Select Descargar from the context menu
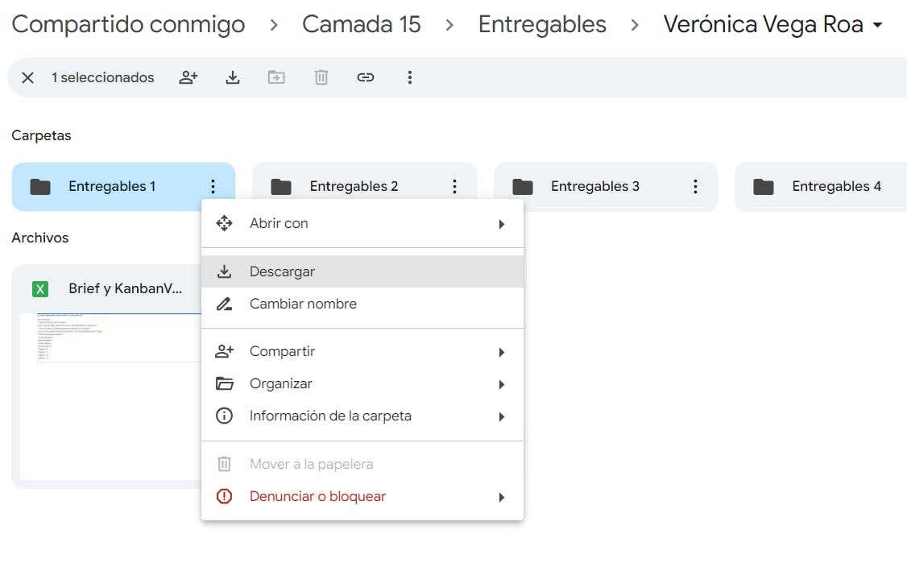Screen dimensions: 907x588 pos(282,271)
